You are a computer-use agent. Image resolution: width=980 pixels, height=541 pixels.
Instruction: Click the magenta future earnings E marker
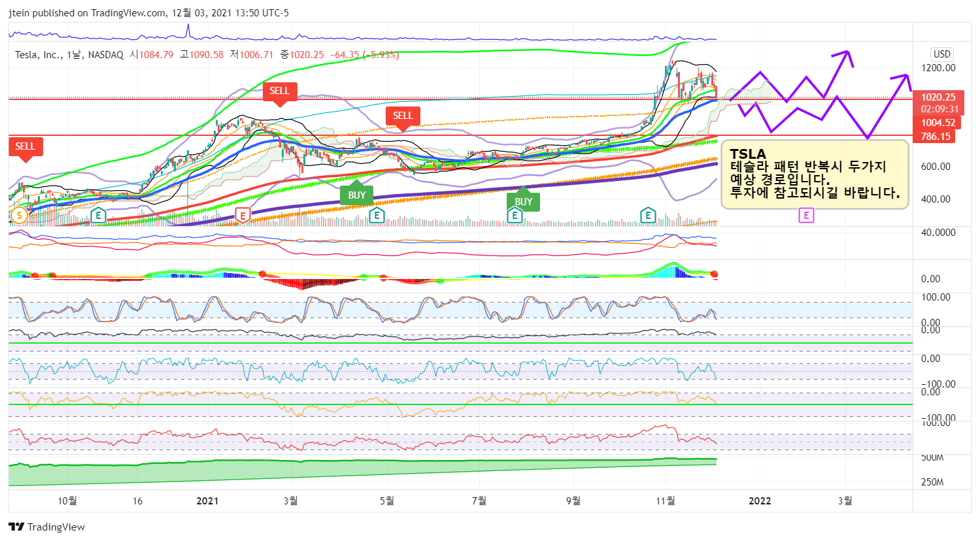pos(806,215)
